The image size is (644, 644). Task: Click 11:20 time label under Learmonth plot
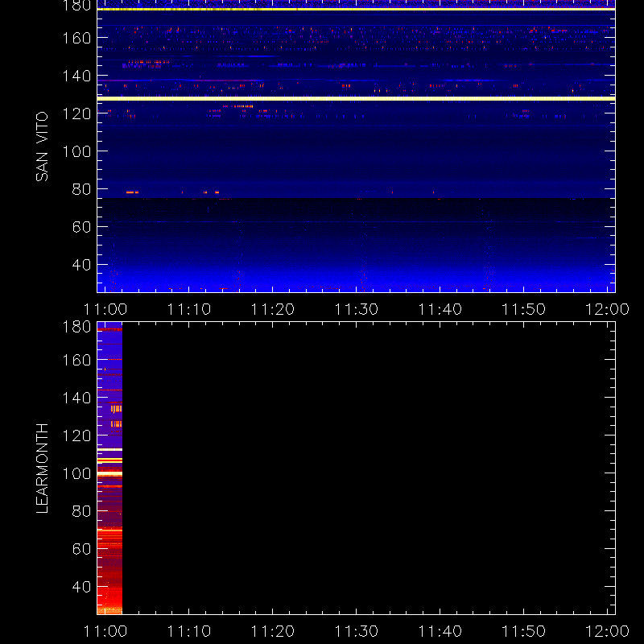tap(273, 631)
